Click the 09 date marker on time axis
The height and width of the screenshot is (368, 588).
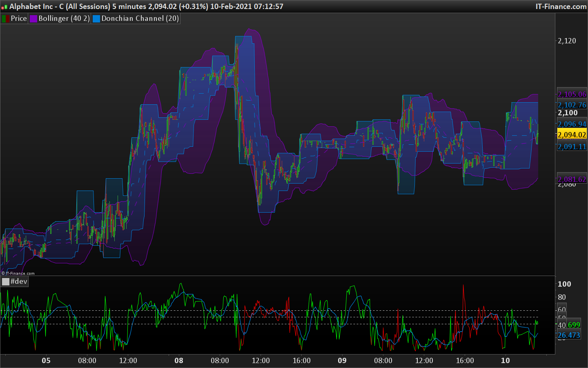(x=342, y=360)
